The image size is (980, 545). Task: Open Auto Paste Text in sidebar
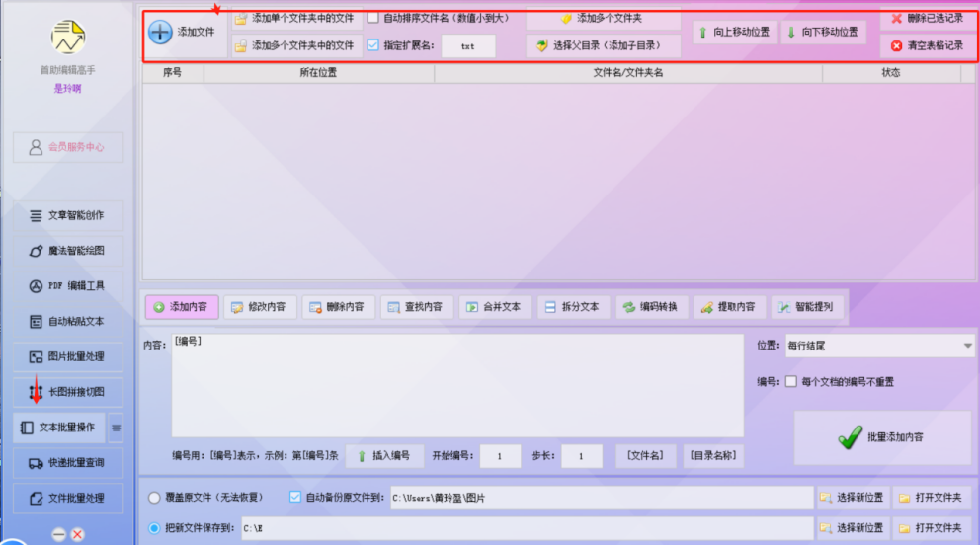(68, 322)
